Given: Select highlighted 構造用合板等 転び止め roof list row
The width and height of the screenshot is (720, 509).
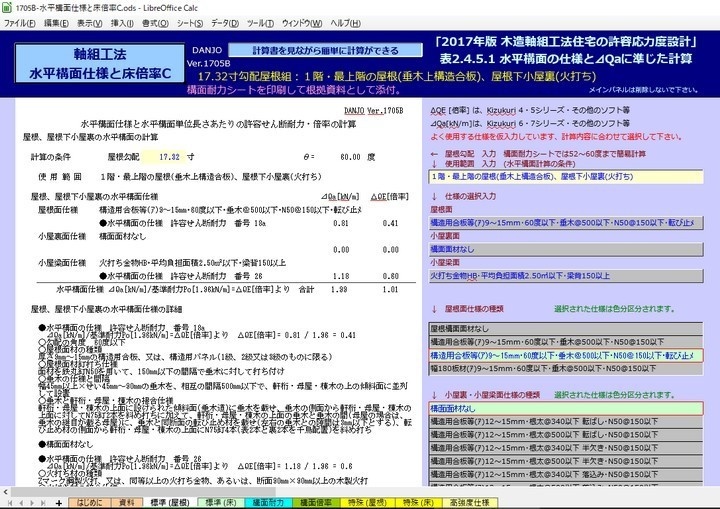Looking at the screenshot, I should click(566, 355).
